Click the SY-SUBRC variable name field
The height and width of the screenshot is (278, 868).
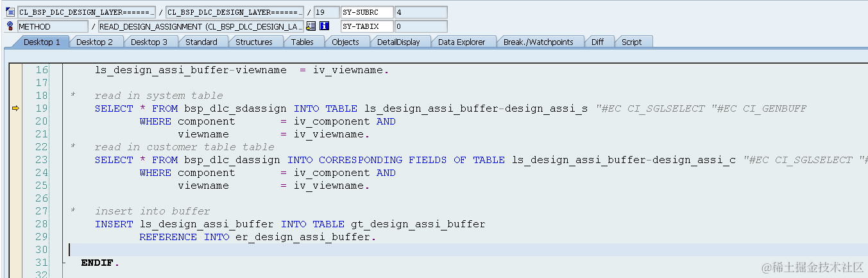coord(367,12)
